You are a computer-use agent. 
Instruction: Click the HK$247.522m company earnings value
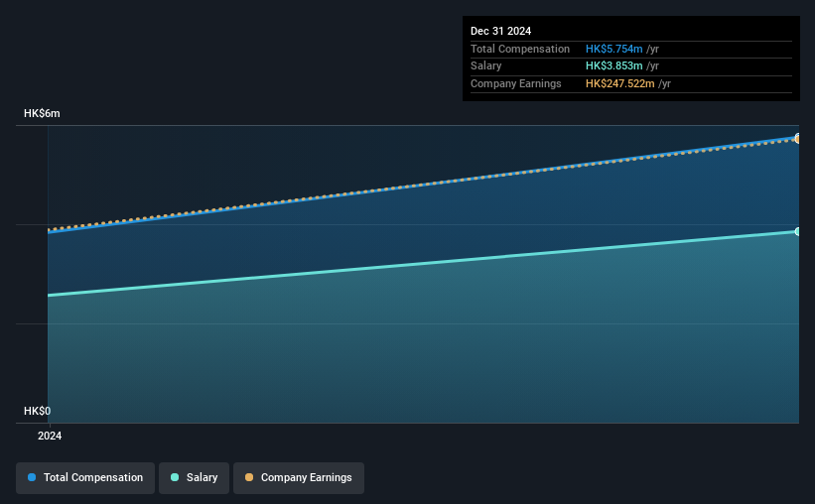619,83
